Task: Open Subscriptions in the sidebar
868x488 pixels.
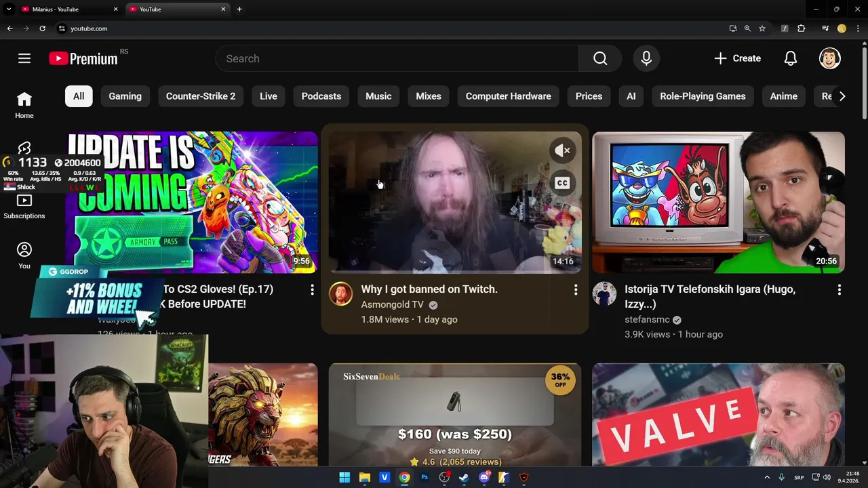Action: tap(24, 207)
